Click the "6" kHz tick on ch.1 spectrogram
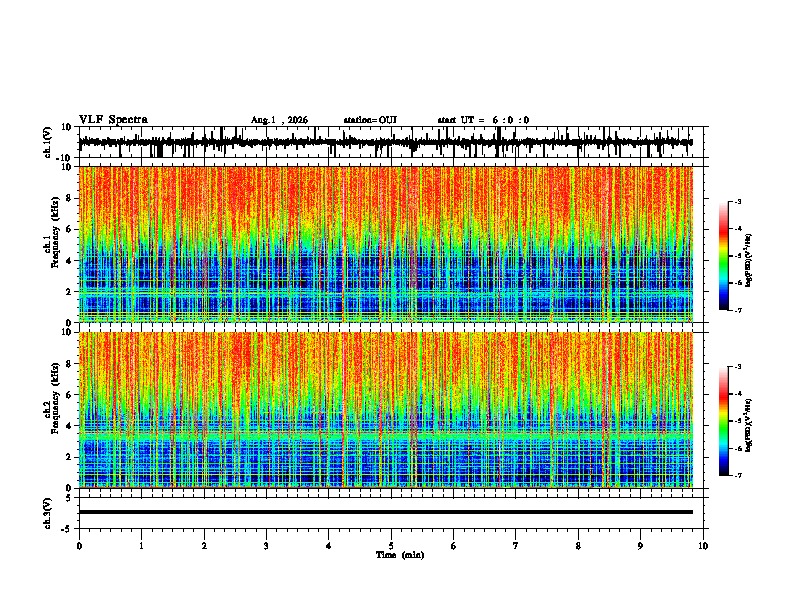This screenshot has width=792, height=612. [69, 229]
